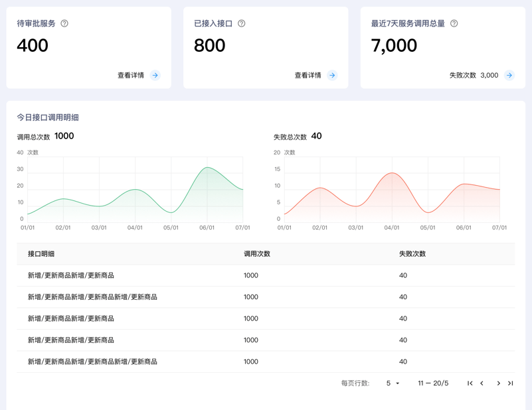
Task: Click 已接入接口 card title
Action: [213, 23]
